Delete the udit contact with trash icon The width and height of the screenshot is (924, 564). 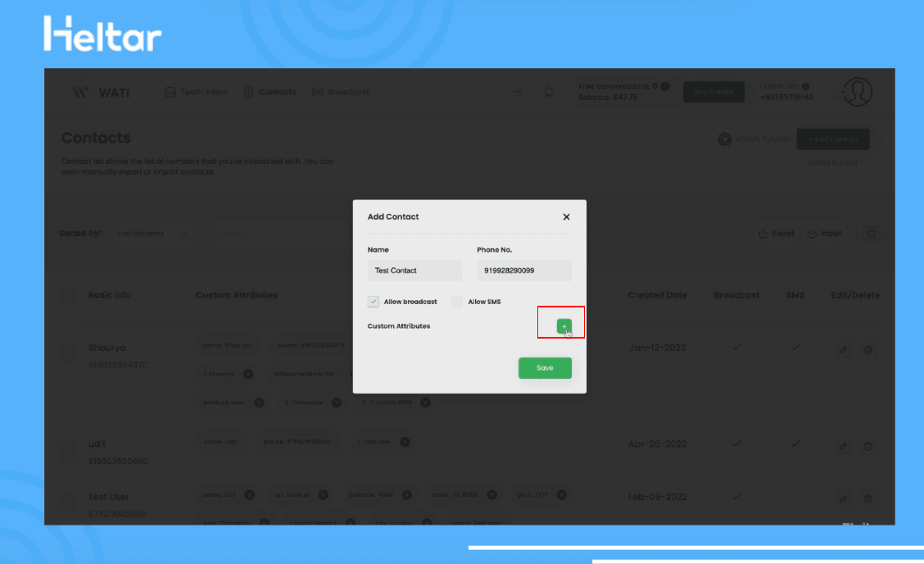(x=868, y=446)
